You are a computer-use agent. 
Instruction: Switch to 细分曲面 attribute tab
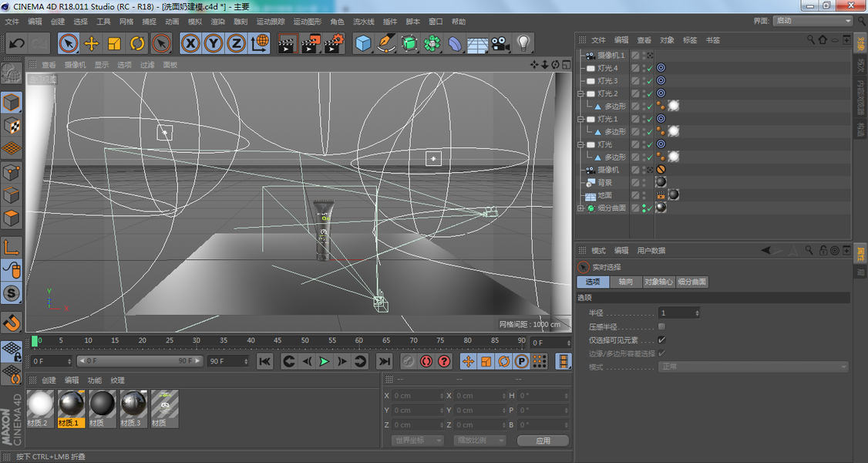pos(692,282)
